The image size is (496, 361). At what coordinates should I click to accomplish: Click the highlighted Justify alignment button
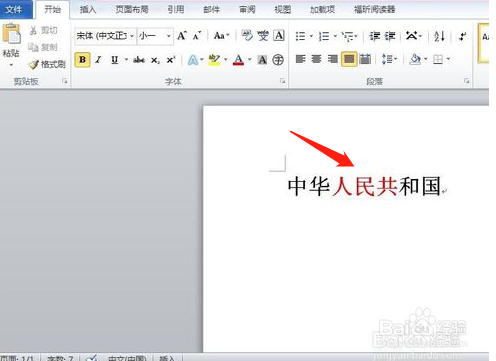coord(349,59)
